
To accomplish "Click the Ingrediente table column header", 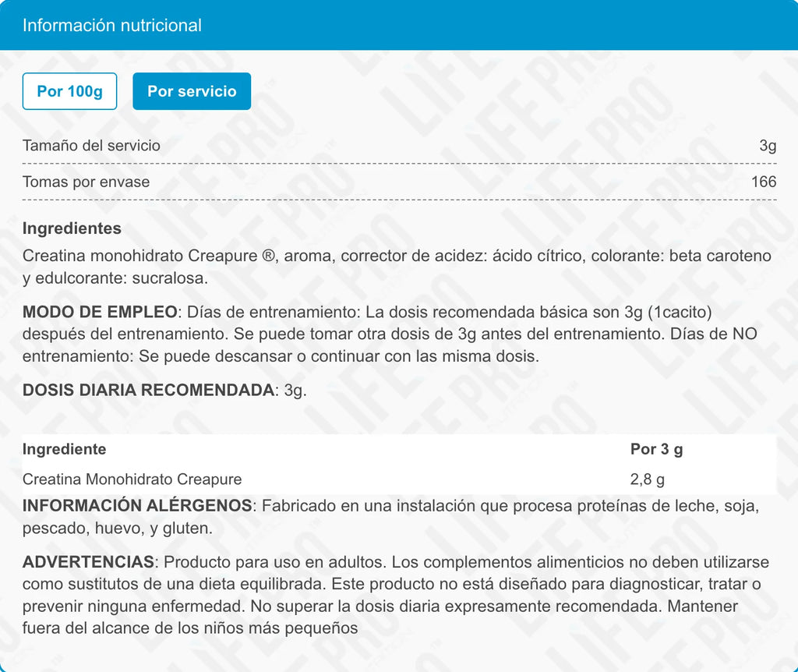I will pyautogui.click(x=64, y=449).
